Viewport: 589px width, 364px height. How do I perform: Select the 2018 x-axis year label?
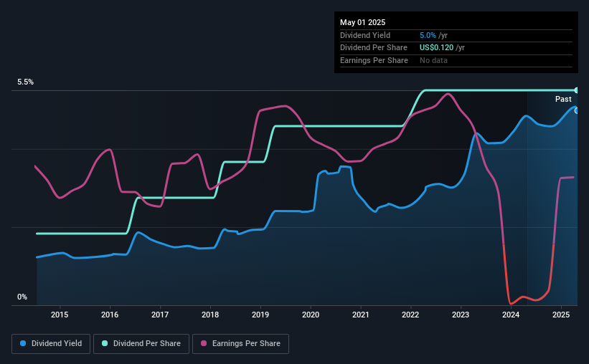210,315
